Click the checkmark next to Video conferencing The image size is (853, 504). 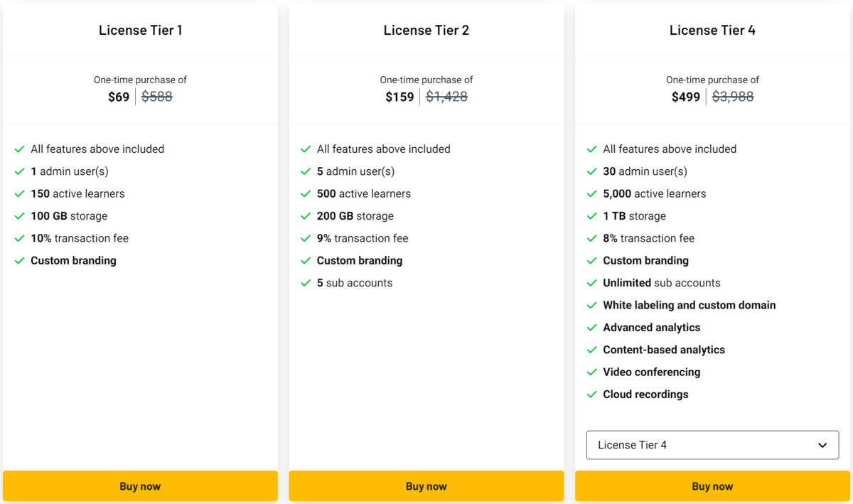tap(592, 372)
